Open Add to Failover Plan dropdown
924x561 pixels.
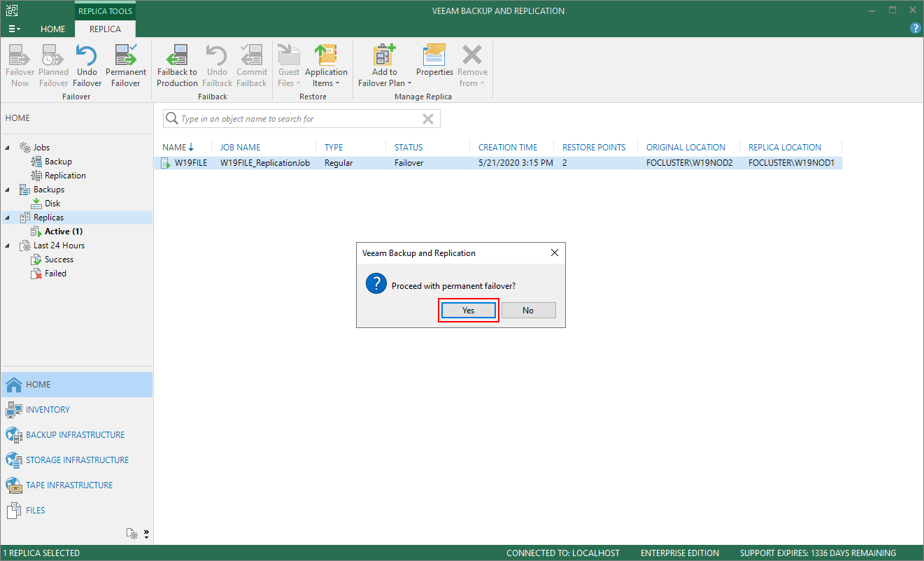point(384,66)
